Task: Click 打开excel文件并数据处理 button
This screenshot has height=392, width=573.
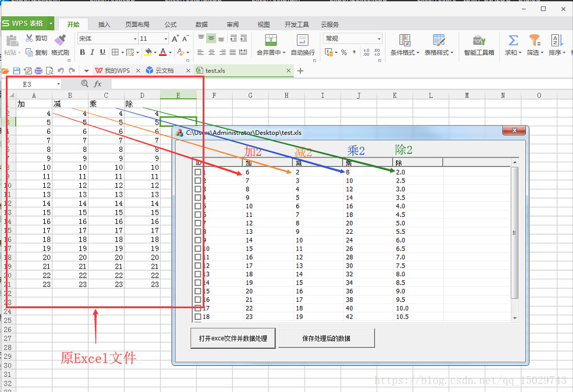Action: (x=233, y=338)
